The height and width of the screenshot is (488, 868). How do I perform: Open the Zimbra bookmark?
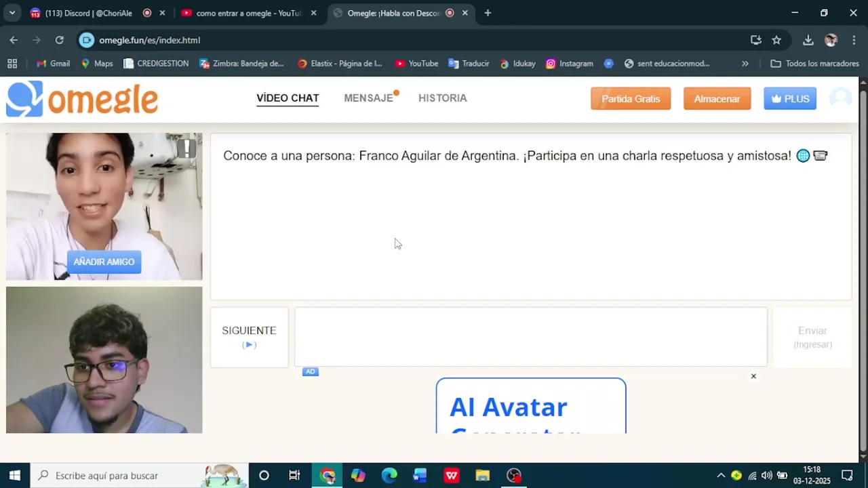tap(242, 63)
